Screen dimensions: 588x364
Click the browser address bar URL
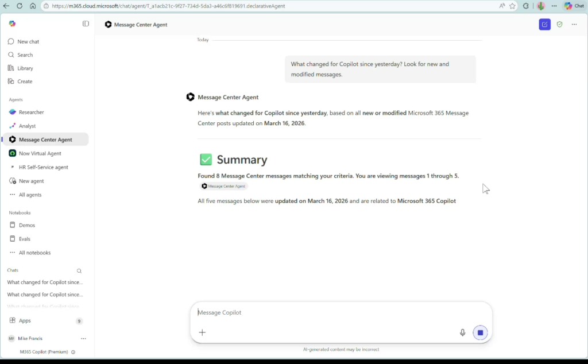(x=168, y=6)
